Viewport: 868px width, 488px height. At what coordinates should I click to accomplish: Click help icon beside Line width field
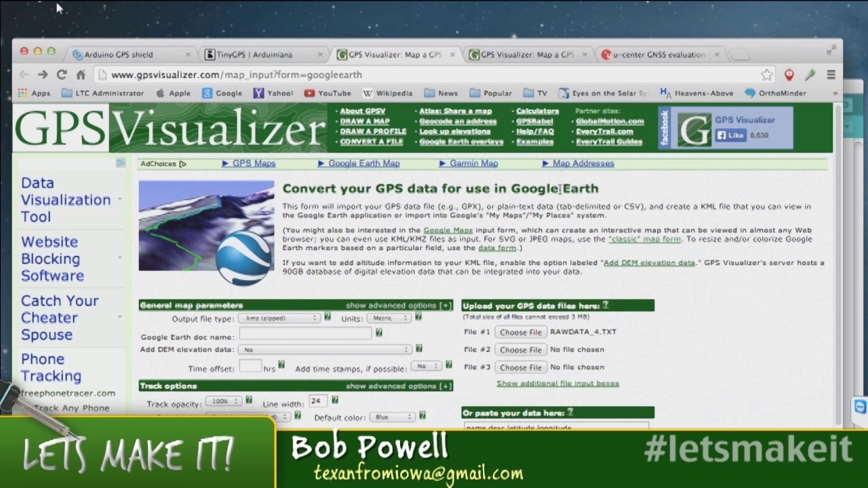point(334,401)
